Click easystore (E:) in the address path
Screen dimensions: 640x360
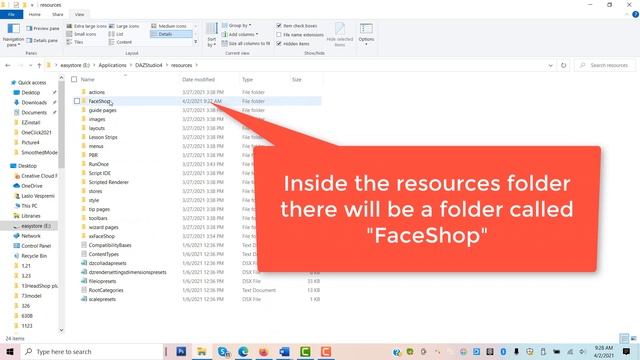pos(75,65)
